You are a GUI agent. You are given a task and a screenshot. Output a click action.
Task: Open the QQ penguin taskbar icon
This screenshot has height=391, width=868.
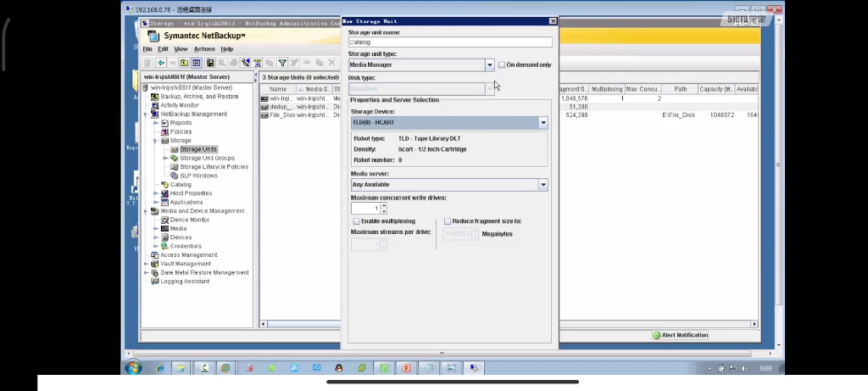point(339,368)
